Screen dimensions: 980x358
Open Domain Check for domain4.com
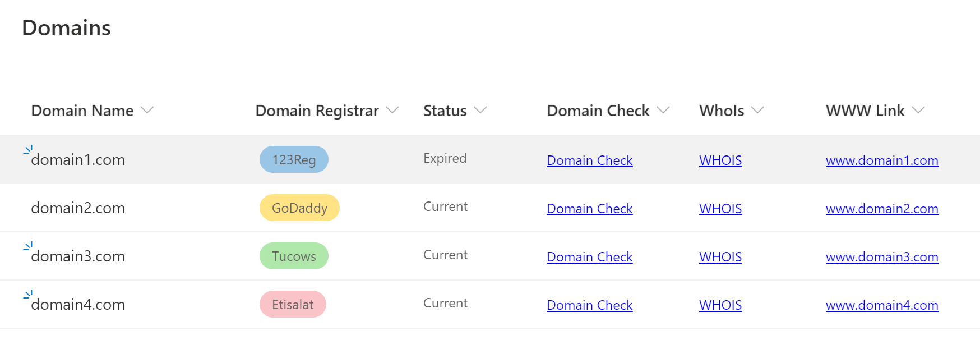tap(589, 305)
